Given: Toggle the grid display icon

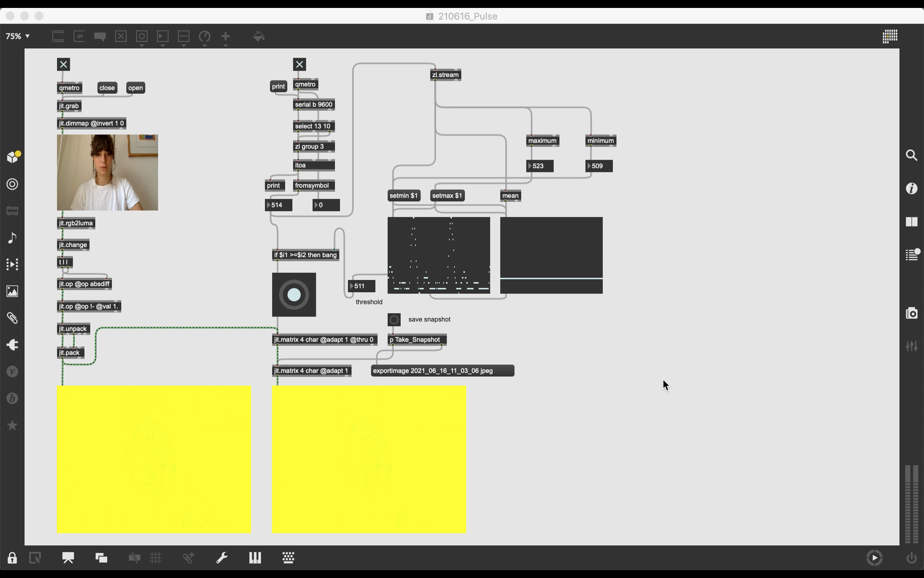Looking at the screenshot, I should (x=156, y=558).
